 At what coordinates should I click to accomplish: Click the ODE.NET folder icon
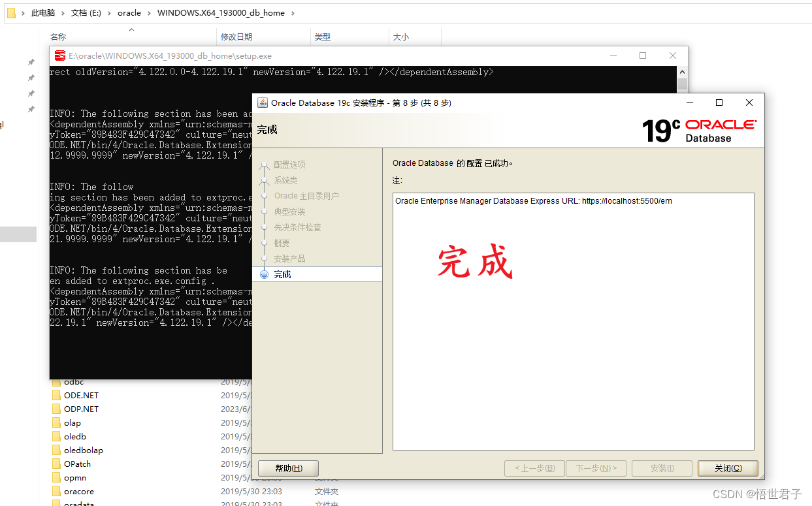pyautogui.click(x=56, y=396)
